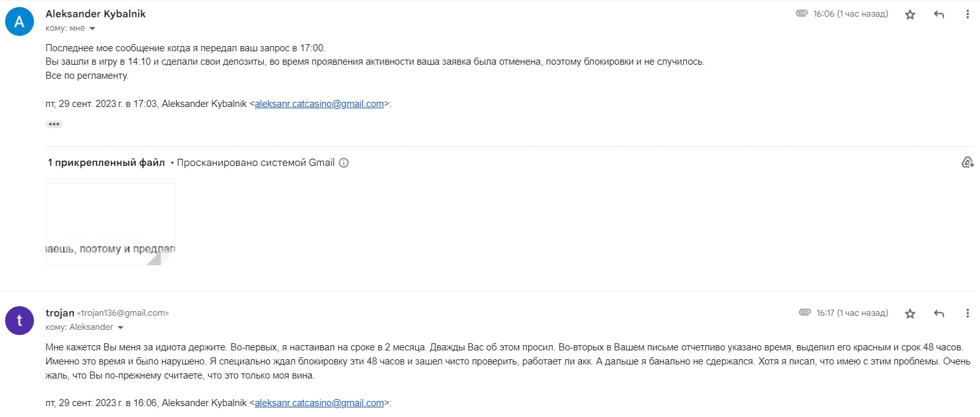Click Aleksander Kybalnik's avatar circle
The image size is (980, 417).
(x=19, y=21)
